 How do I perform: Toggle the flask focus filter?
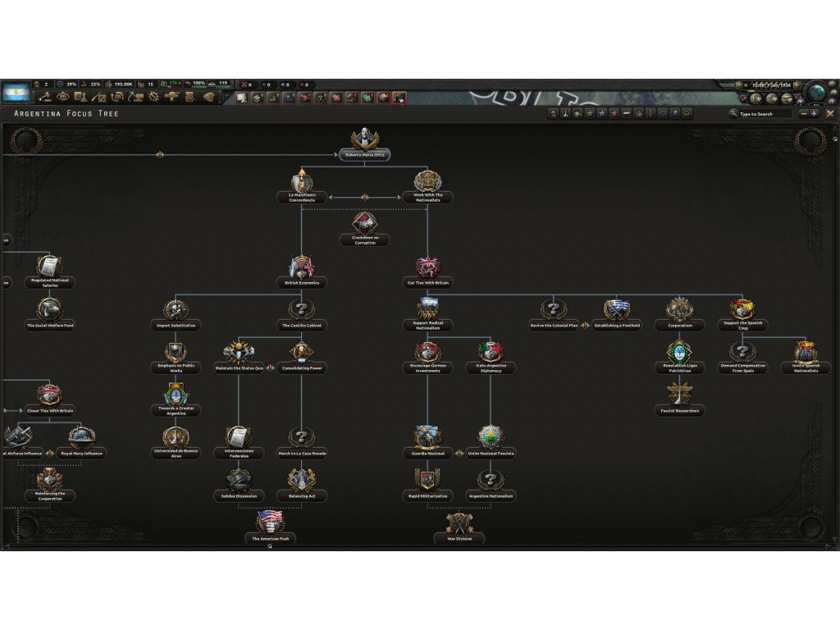[566, 113]
